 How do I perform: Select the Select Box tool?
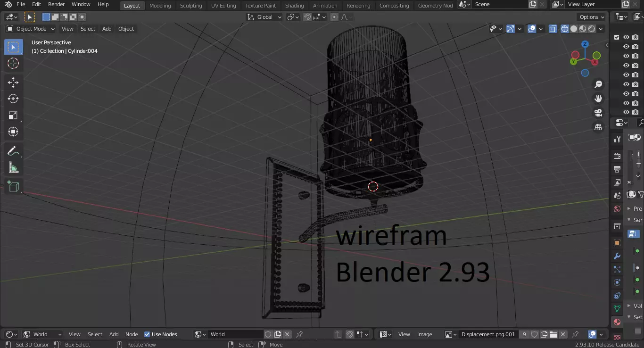click(13, 47)
